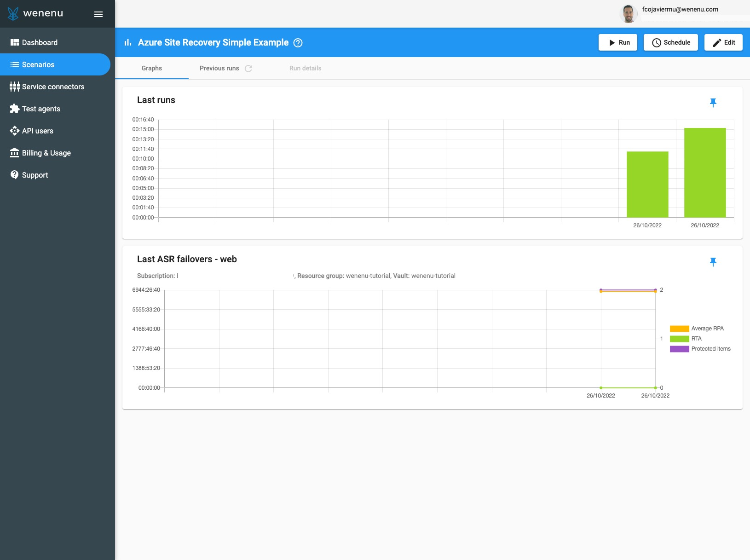Toggle Average RPA legend swatch
This screenshot has width=750, height=560.
679,329
